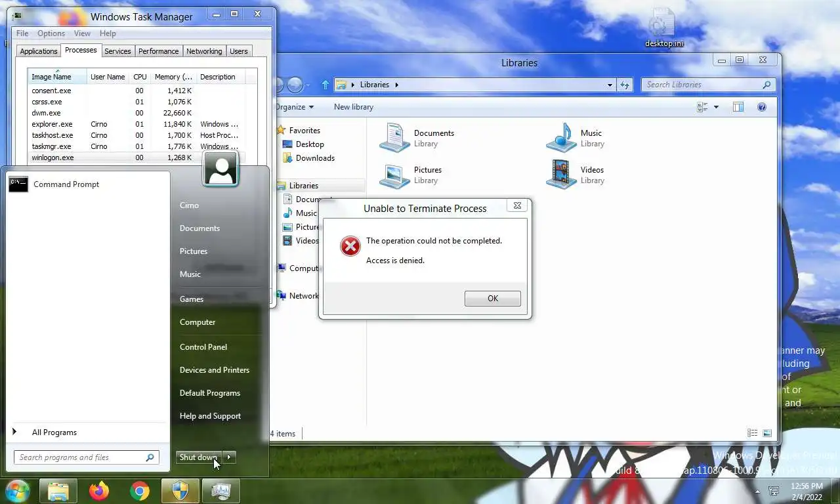This screenshot has height=504, width=840.
Task: Open the Task Manager View menu
Action: point(82,33)
